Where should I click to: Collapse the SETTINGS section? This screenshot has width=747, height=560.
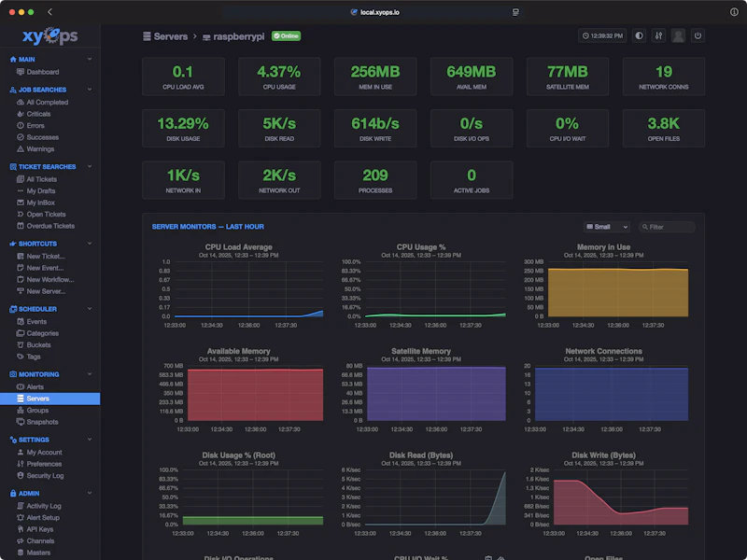(90, 440)
